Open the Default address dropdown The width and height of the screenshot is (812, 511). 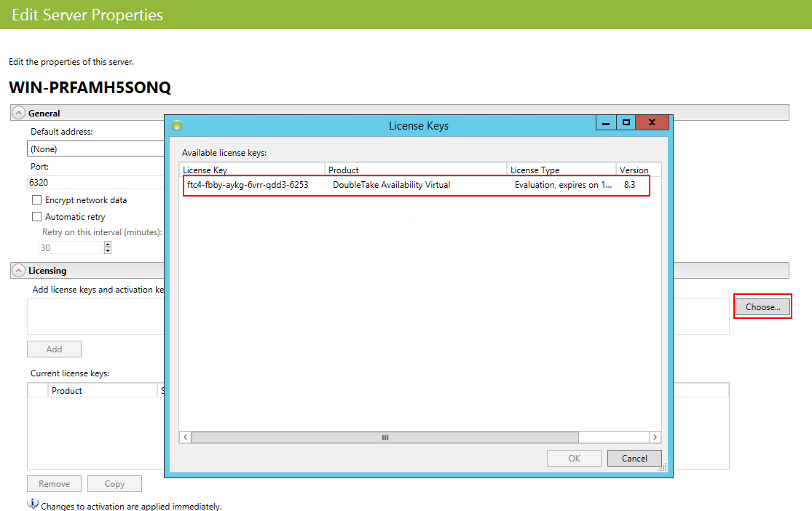click(96, 148)
